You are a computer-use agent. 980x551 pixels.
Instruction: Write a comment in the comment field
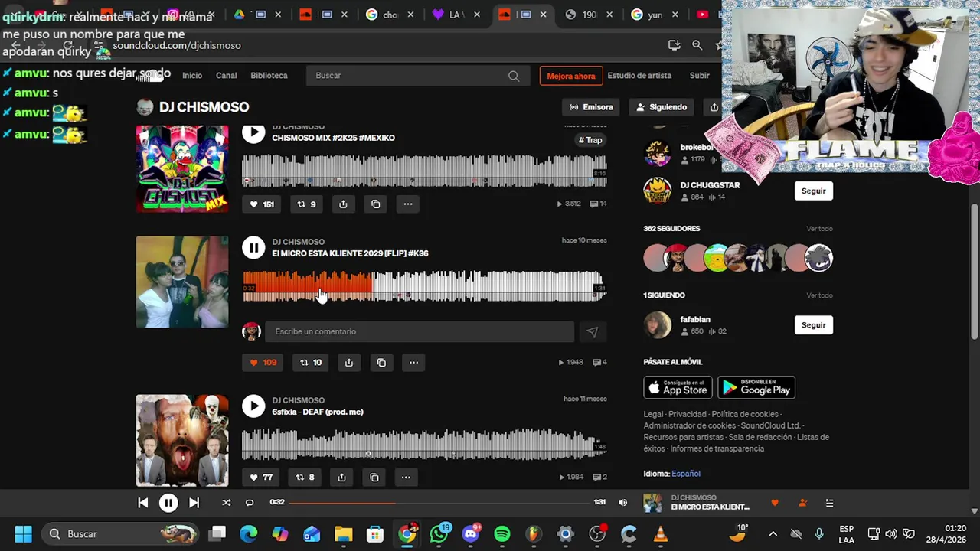[420, 331]
